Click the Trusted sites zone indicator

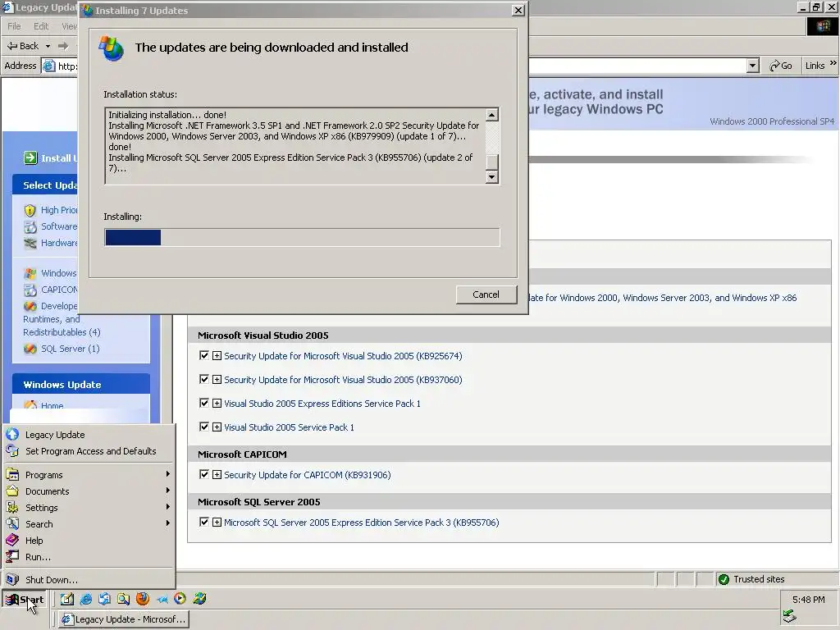751,579
